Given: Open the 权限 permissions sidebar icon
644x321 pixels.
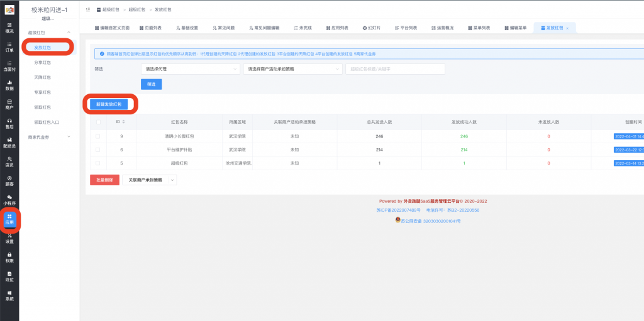Looking at the screenshot, I should 9,258.
